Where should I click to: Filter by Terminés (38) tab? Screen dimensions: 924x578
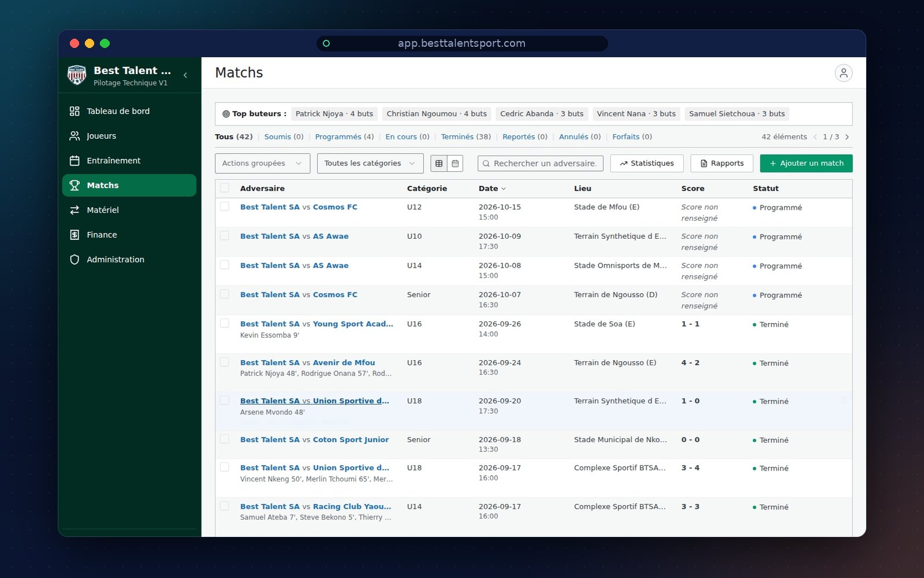point(465,137)
